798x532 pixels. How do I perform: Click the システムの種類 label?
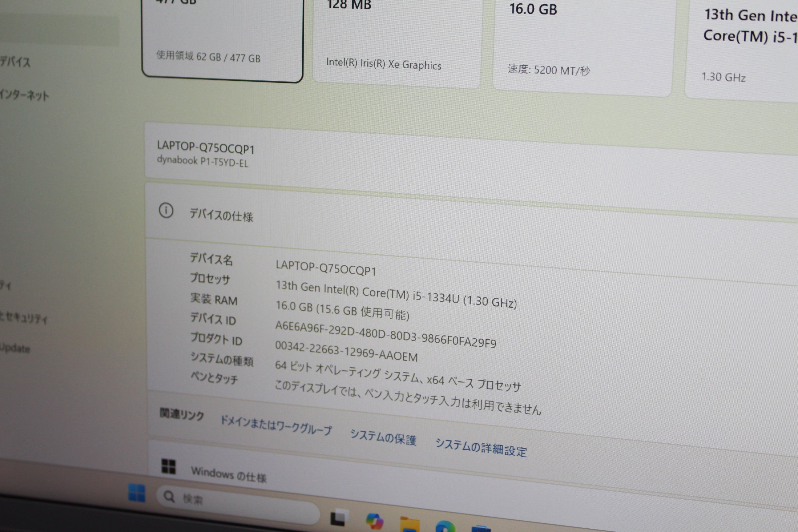[x=222, y=359]
